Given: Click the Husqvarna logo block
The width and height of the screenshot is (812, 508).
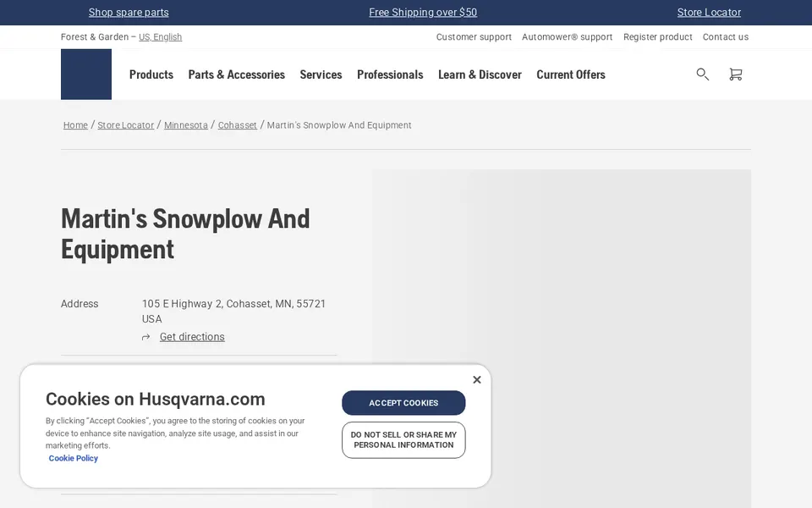Looking at the screenshot, I should (x=86, y=75).
